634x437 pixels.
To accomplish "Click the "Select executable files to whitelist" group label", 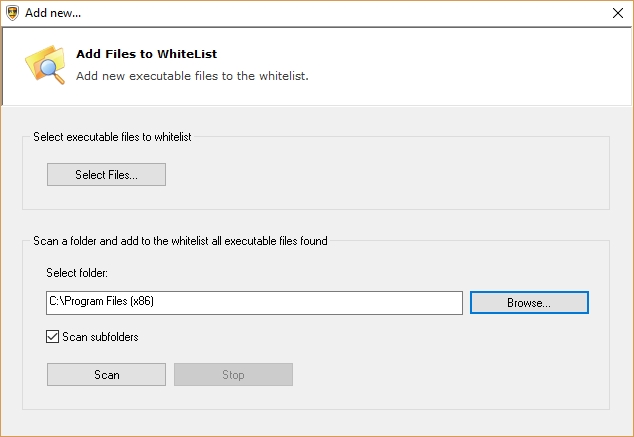I will coord(112,136).
